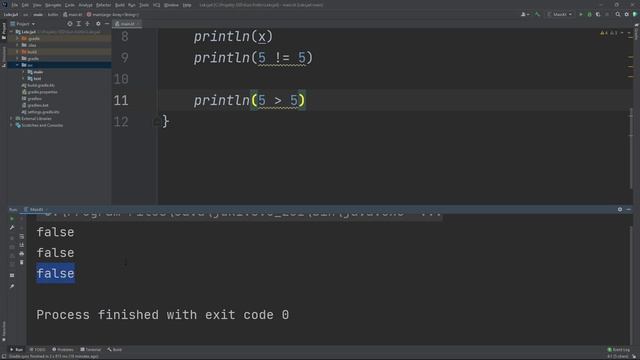Open the Run tool window button at bottom
This screenshot has height=360, width=640.
coord(17,350)
